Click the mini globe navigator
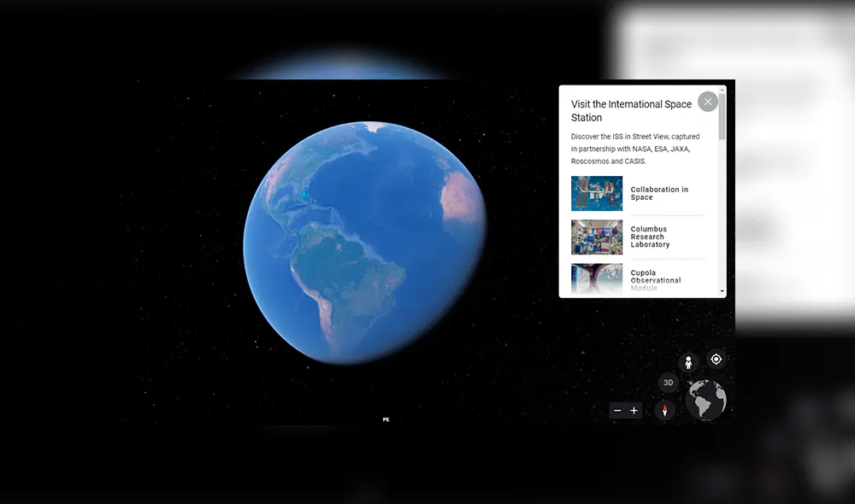The width and height of the screenshot is (855, 504). tap(705, 399)
